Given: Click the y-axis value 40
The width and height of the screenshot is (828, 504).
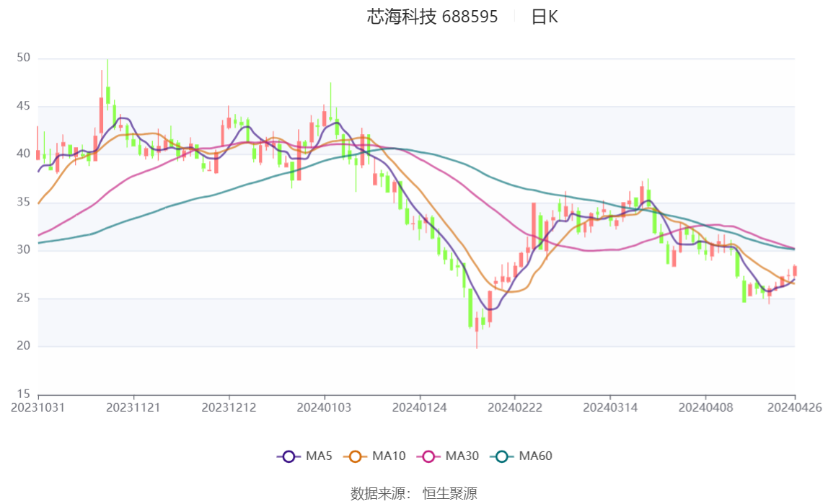Looking at the screenshot, I should pos(23,154).
